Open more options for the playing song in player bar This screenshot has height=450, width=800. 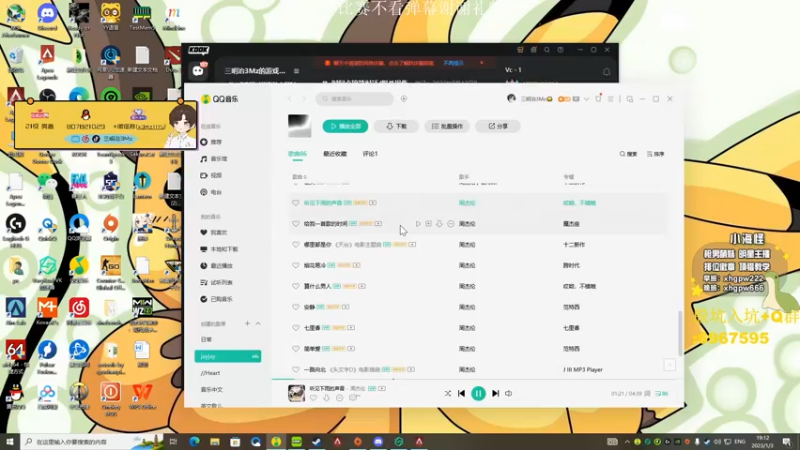tap(339, 398)
